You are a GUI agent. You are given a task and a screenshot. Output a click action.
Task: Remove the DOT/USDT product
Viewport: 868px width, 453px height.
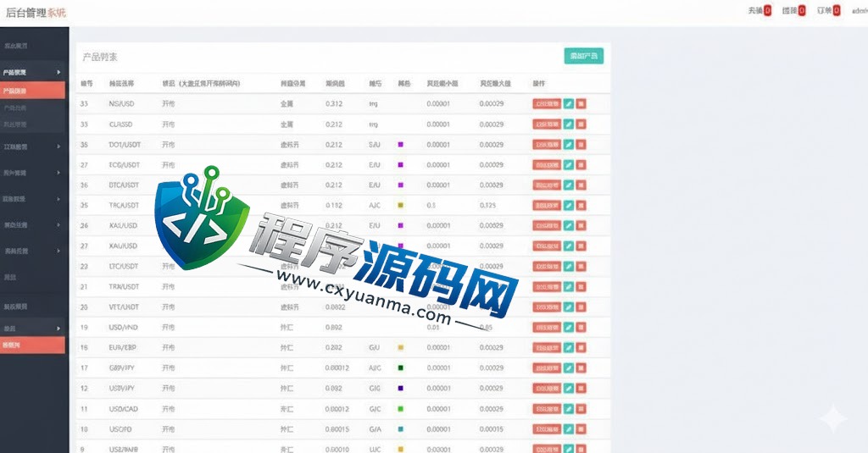coord(581,144)
